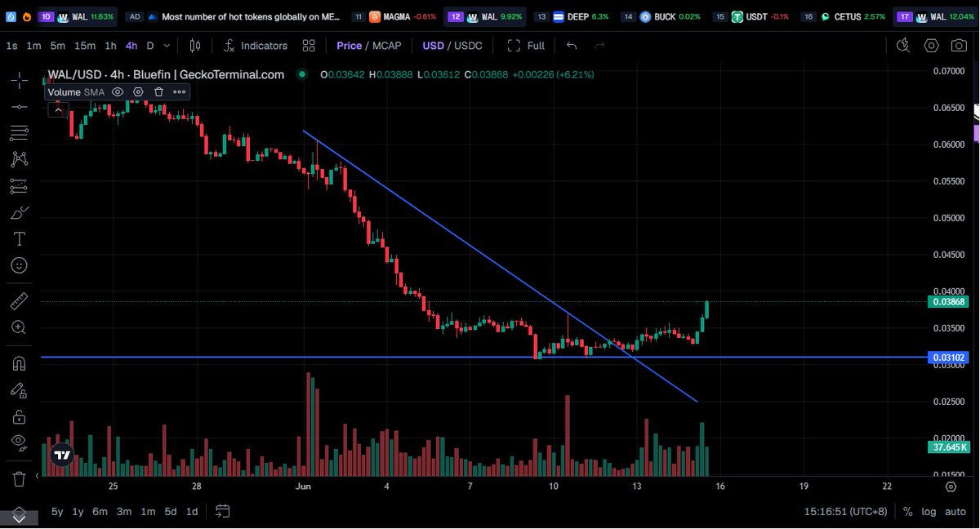Set date range to 5d
Image resolution: width=980 pixels, height=529 pixels.
pyautogui.click(x=170, y=511)
